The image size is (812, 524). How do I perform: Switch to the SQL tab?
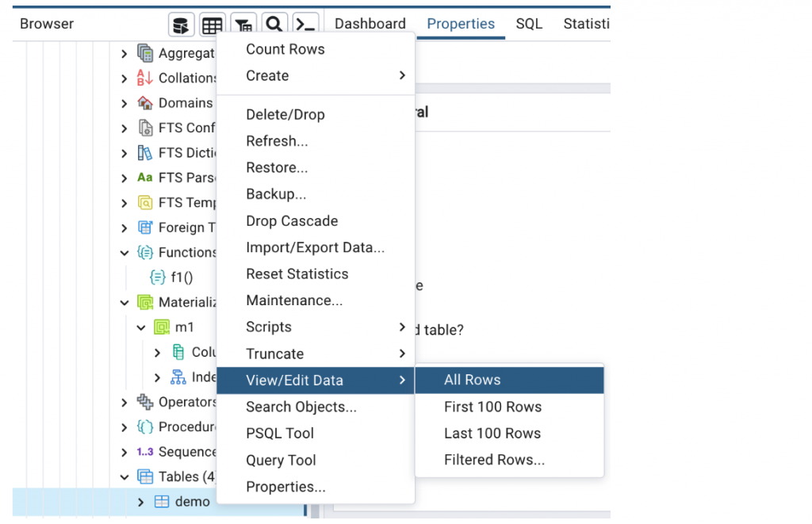pos(529,24)
